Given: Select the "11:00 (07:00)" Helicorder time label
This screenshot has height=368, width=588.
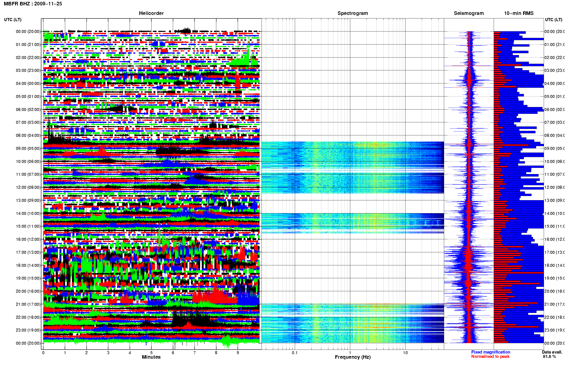Looking at the screenshot, I should (28, 174).
